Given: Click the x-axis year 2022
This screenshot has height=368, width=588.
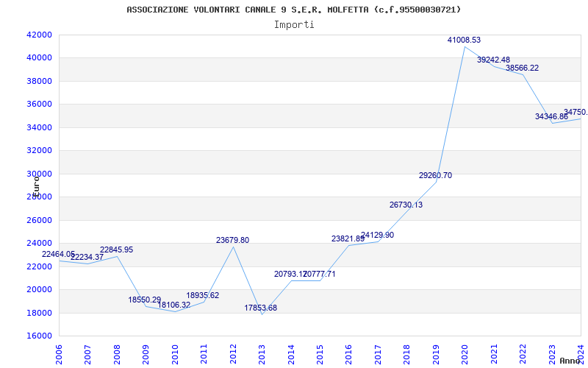Looking at the screenshot, I should tap(523, 355).
